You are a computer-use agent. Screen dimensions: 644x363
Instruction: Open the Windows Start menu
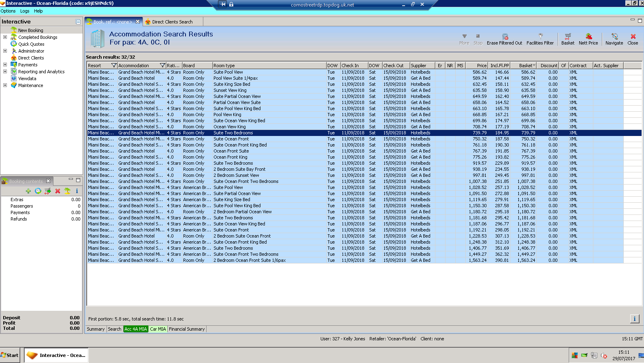click(x=10, y=355)
